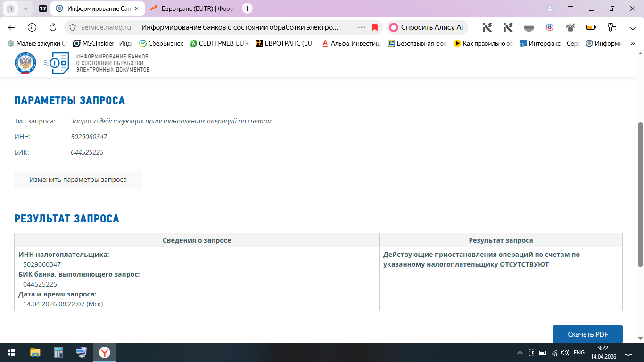Open the Windows notification center
The image size is (644, 362).
(x=628, y=353)
